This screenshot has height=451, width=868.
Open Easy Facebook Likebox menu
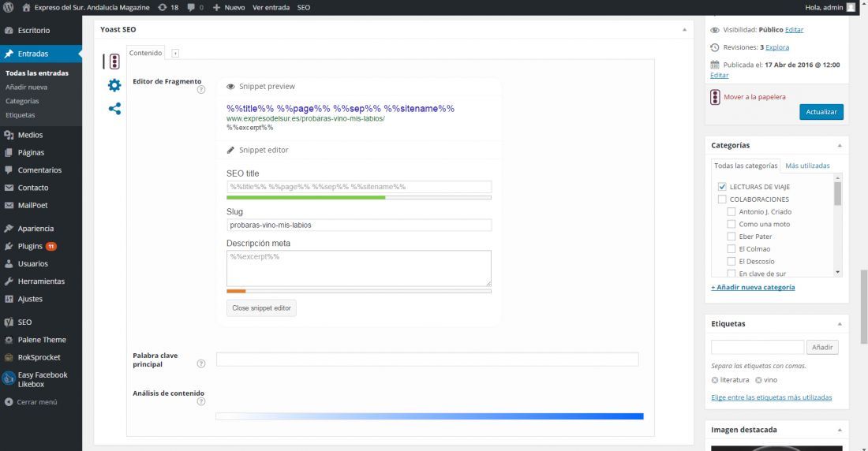point(41,379)
